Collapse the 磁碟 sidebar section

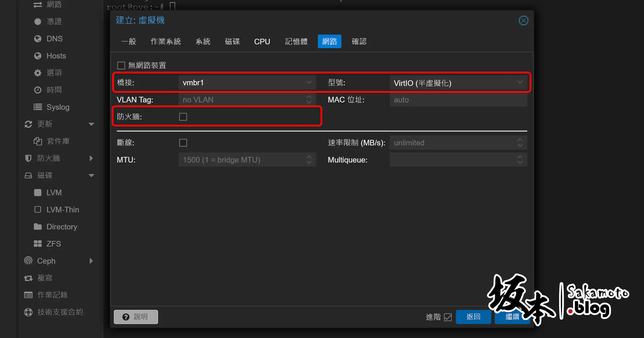(x=91, y=175)
